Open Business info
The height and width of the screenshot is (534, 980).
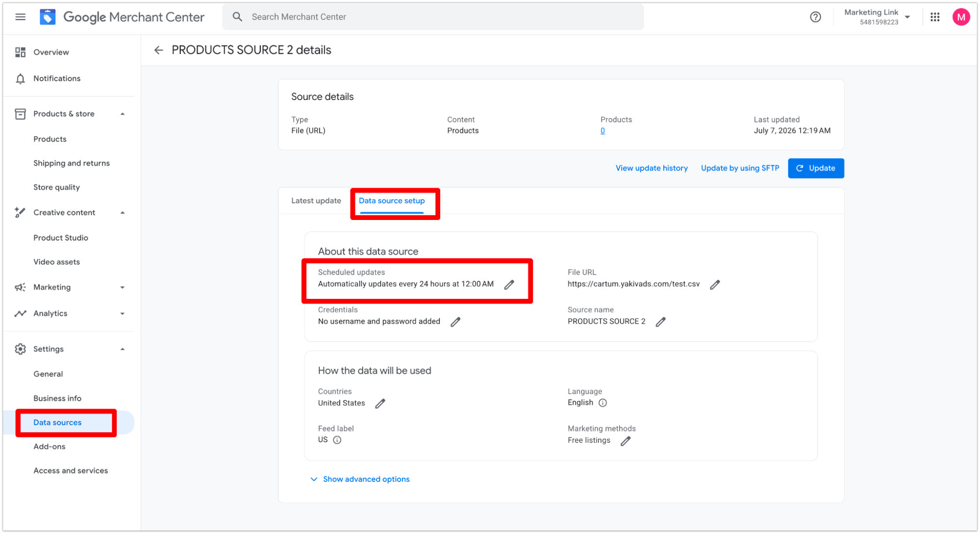57,398
